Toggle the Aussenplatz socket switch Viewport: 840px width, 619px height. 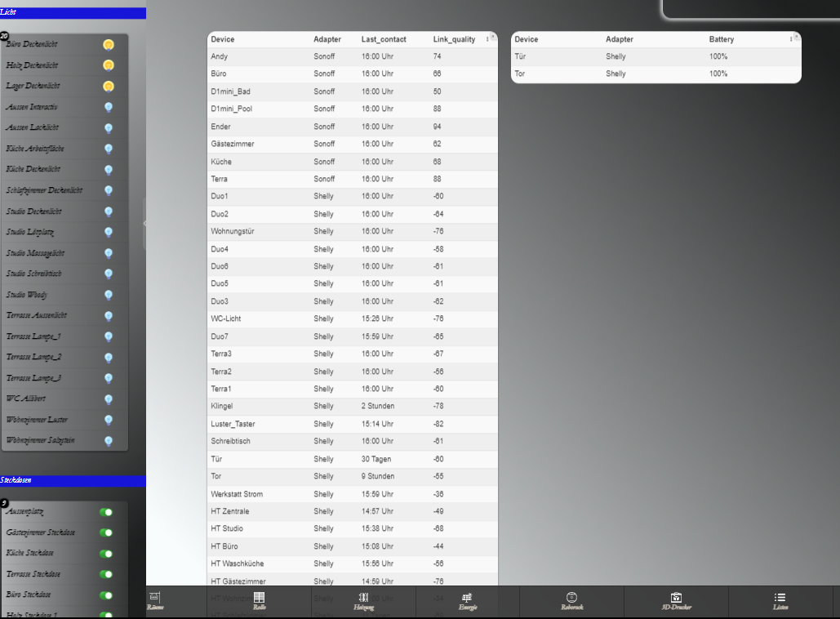pos(106,512)
